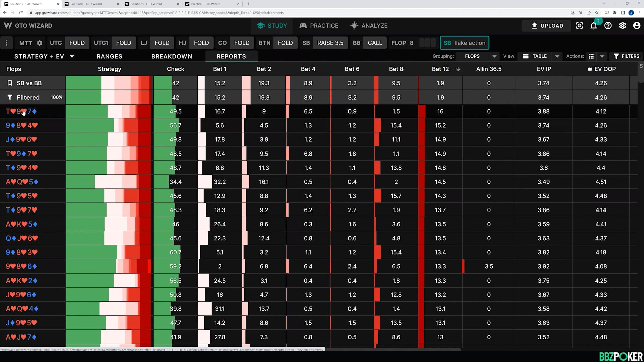Click the help question mark icon
The width and height of the screenshot is (644, 362).
tap(608, 26)
